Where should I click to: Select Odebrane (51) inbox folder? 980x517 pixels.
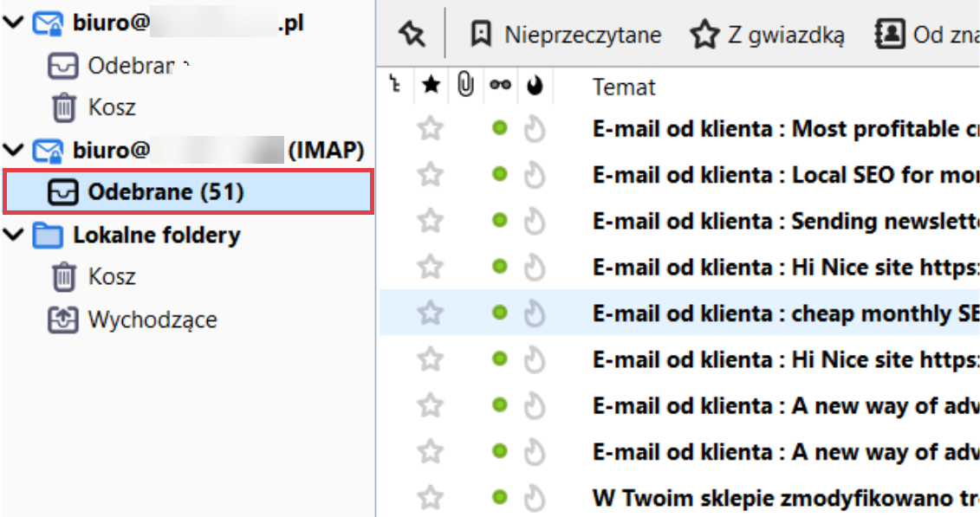(165, 192)
